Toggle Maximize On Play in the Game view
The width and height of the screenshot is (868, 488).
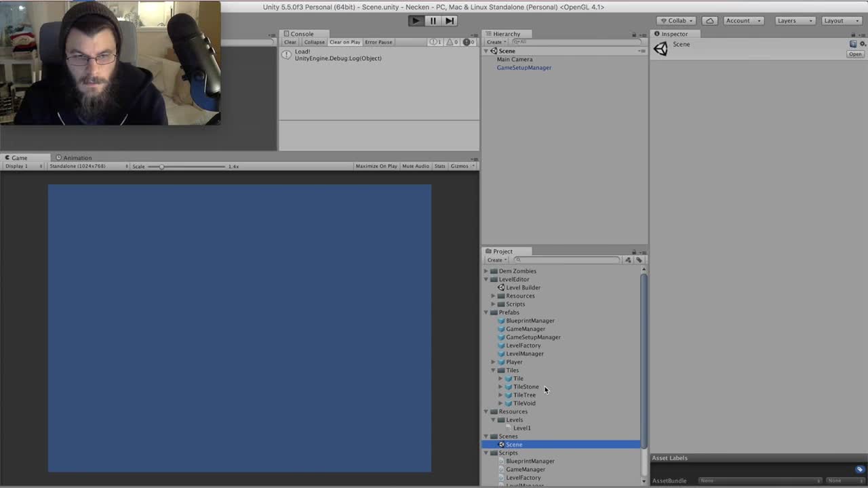(x=376, y=165)
